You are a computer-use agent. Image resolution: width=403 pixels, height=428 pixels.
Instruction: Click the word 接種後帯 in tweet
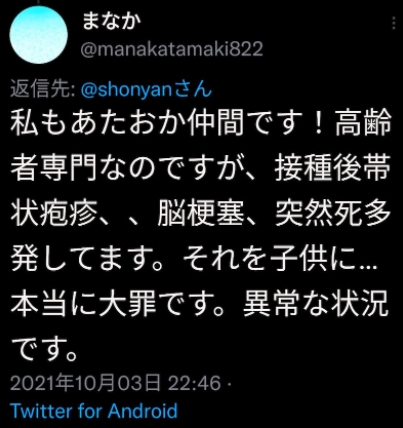click(x=332, y=169)
